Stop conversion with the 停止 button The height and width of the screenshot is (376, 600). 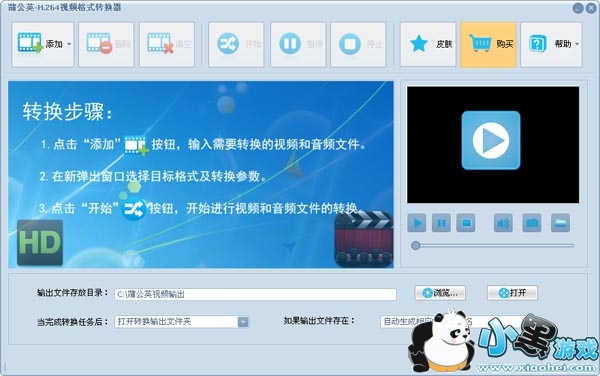click(x=358, y=44)
